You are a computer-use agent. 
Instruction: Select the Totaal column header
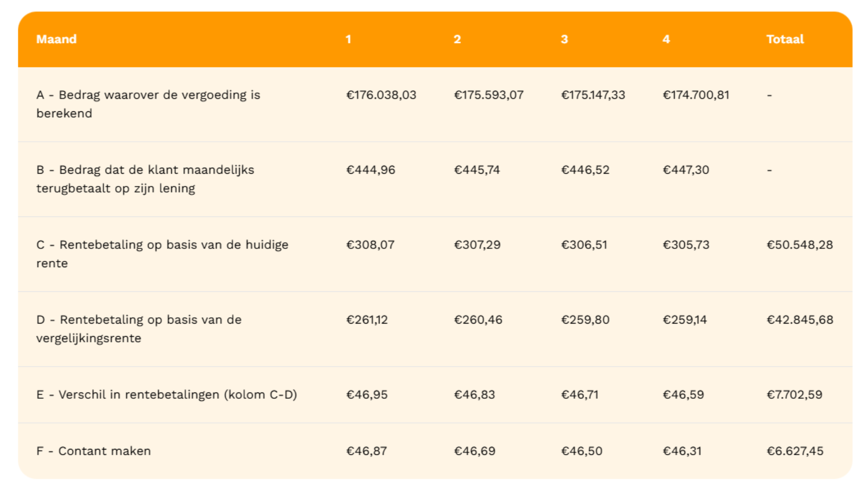click(785, 39)
